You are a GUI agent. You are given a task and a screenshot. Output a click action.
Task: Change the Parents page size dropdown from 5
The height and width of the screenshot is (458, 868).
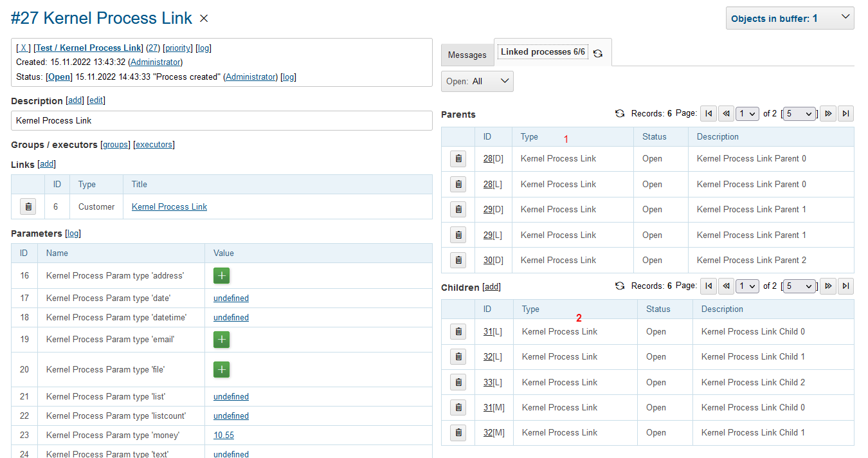click(799, 113)
